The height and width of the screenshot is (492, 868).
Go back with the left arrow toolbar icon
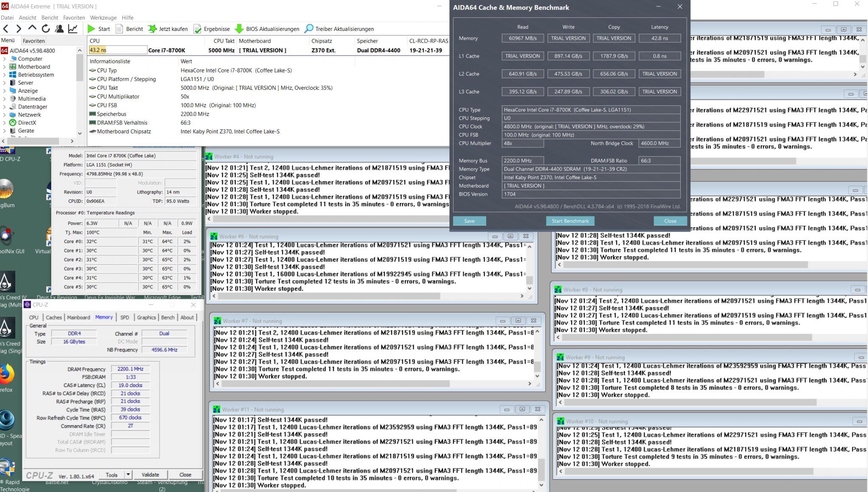[x=6, y=29]
